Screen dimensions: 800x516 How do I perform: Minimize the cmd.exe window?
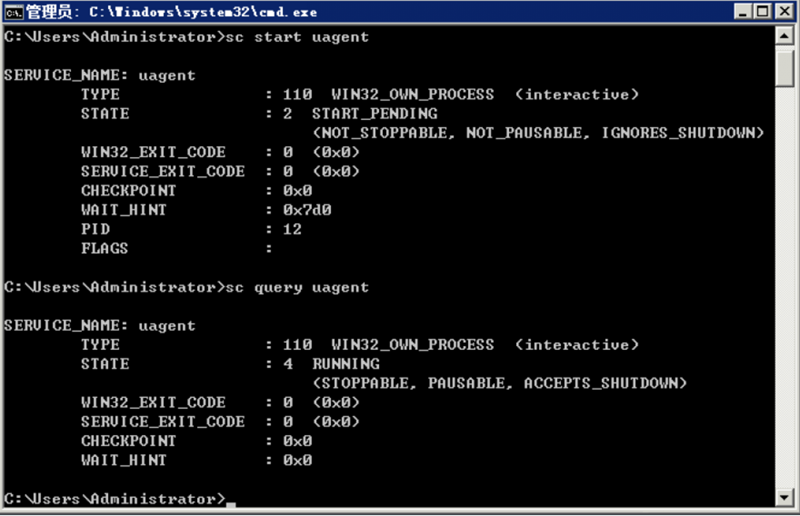pyautogui.click(x=744, y=12)
